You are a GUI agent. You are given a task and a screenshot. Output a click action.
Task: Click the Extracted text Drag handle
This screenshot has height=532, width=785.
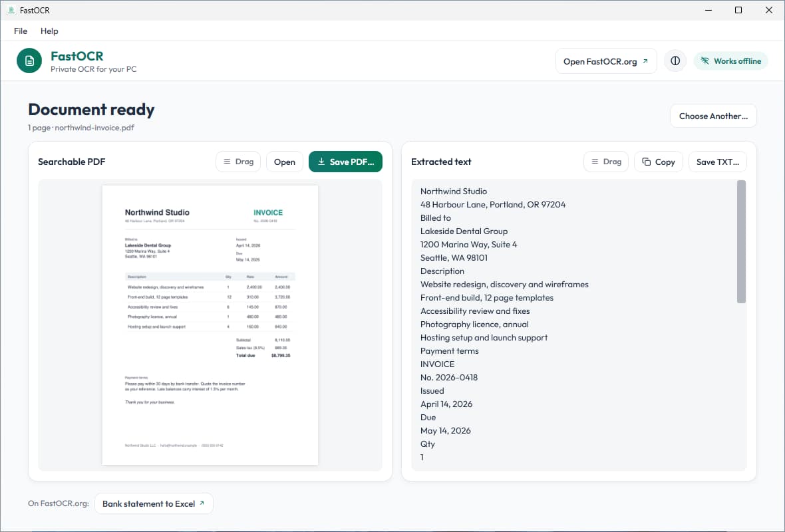tap(606, 162)
